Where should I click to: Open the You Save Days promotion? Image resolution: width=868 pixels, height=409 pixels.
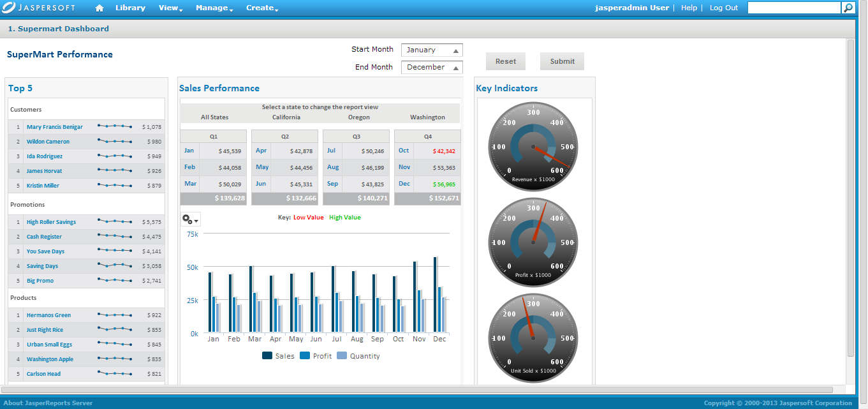tap(45, 251)
